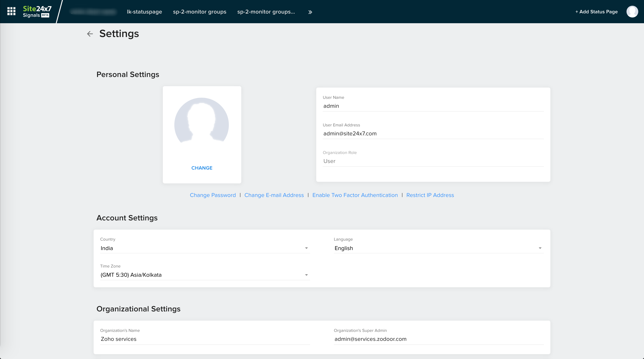Click Change E-mail Address link
The height and width of the screenshot is (359, 644).
pyautogui.click(x=274, y=195)
